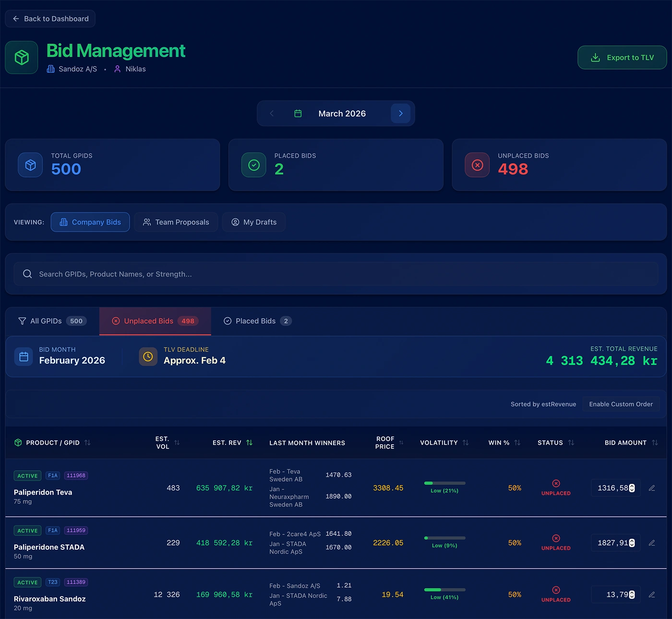Switch view to Team Proposals
The image size is (672, 619).
[176, 222]
